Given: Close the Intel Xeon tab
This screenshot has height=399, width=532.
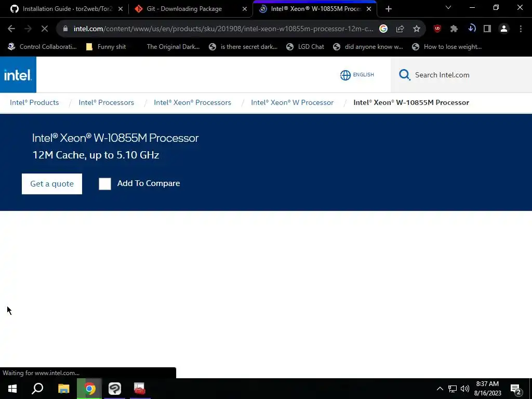Looking at the screenshot, I should click(x=369, y=9).
